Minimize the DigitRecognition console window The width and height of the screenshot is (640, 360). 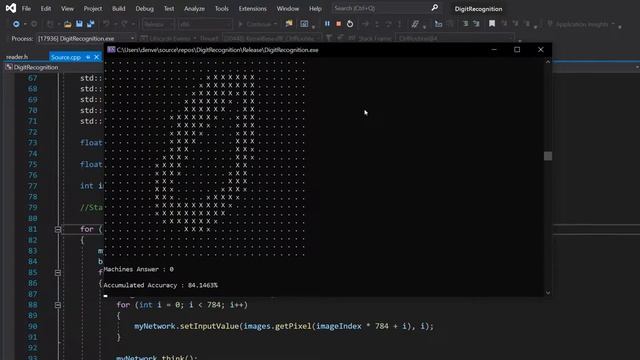[494, 50]
